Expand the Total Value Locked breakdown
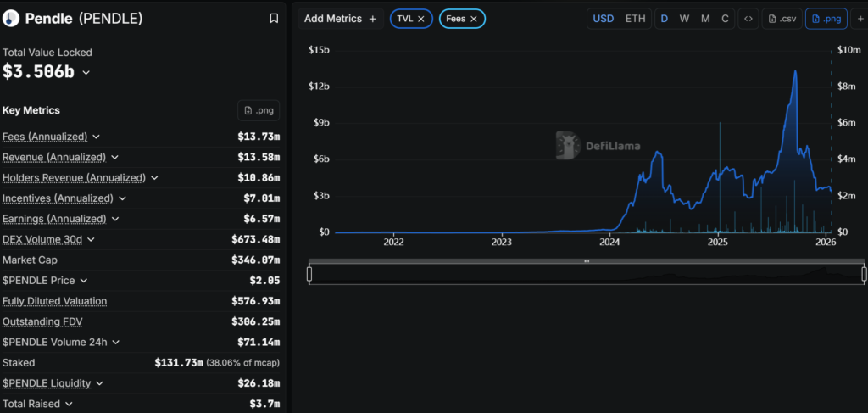 pyautogui.click(x=86, y=73)
